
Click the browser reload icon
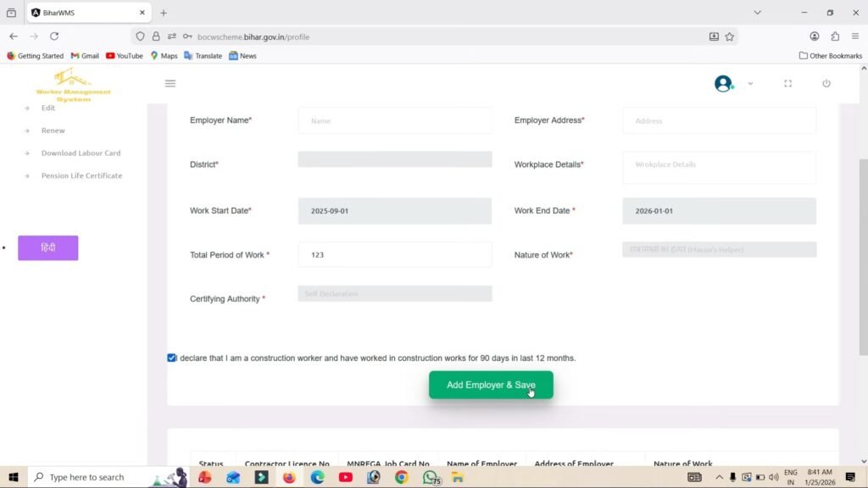[x=54, y=36]
